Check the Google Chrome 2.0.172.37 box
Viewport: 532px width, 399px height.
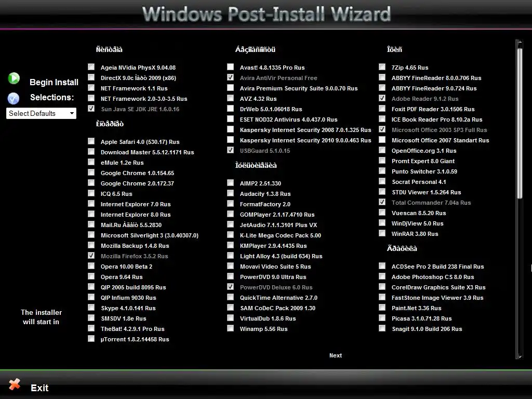point(91,183)
